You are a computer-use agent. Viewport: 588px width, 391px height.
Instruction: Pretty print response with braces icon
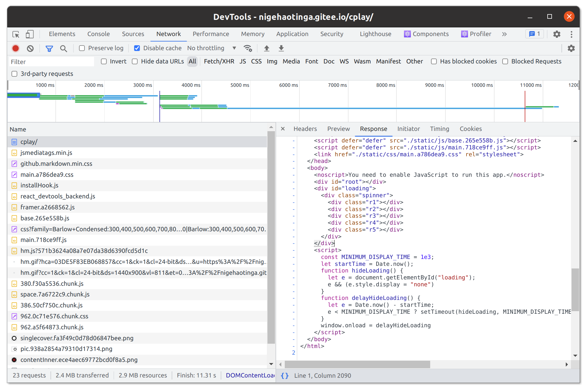pos(285,375)
